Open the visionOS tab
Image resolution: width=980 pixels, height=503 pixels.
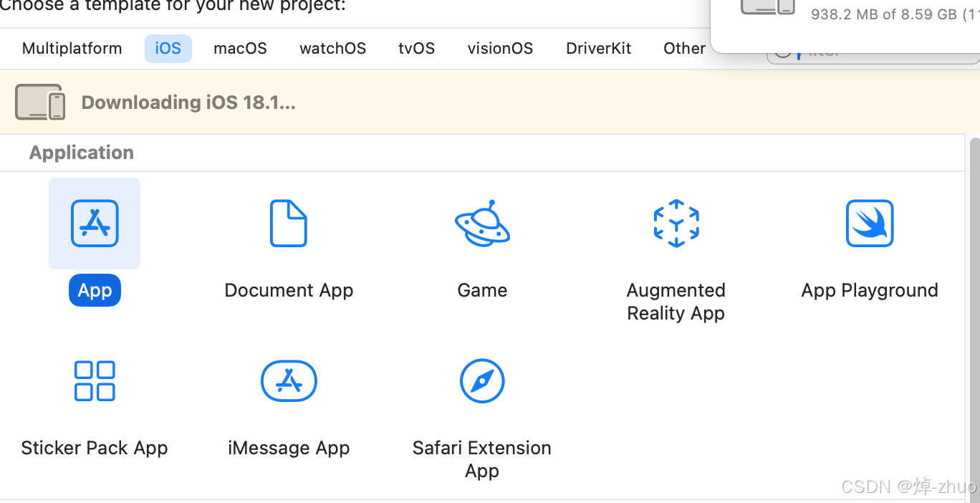[501, 49]
